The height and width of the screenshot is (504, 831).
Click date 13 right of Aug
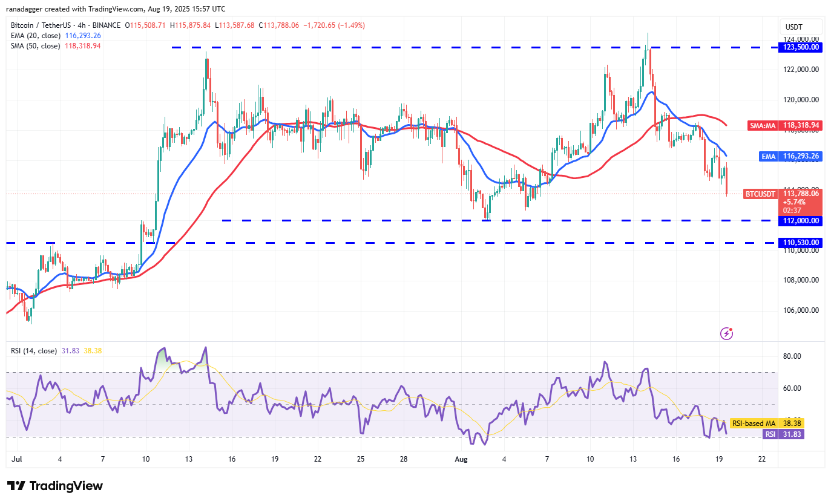633,459
